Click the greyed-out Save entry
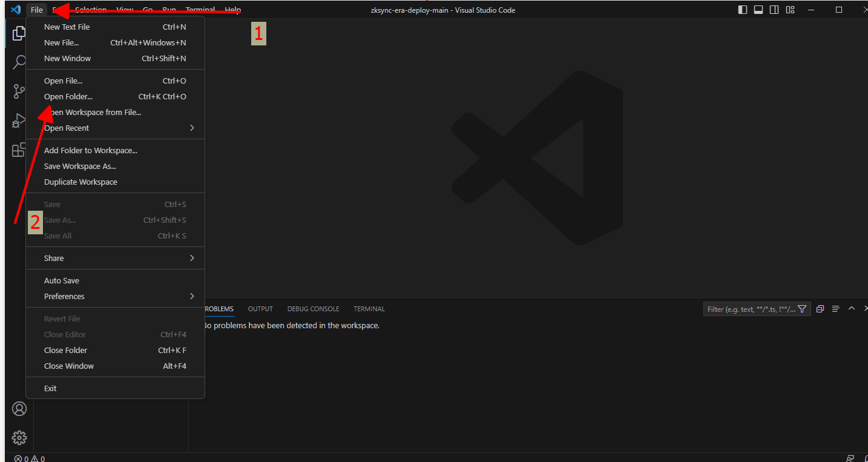The height and width of the screenshot is (462, 868). (x=115, y=204)
